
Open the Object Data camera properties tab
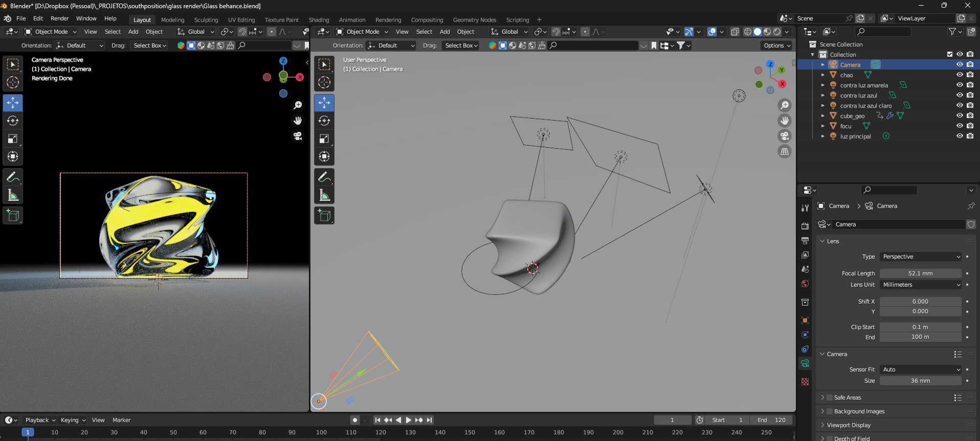805,363
